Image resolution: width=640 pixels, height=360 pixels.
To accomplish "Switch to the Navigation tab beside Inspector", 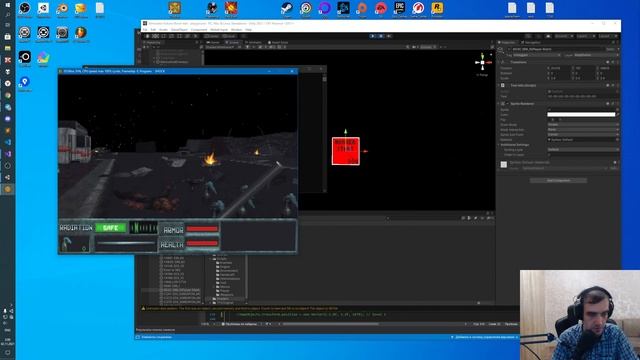I will coord(531,42).
